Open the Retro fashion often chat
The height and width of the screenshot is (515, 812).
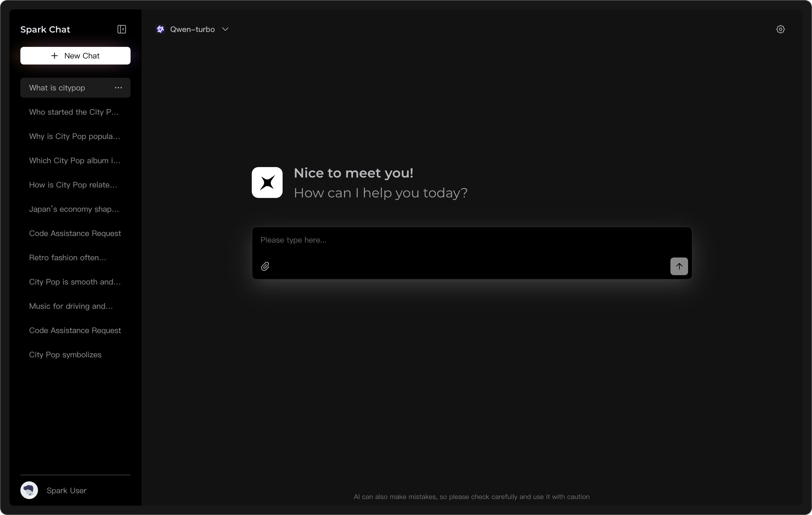[x=67, y=258]
